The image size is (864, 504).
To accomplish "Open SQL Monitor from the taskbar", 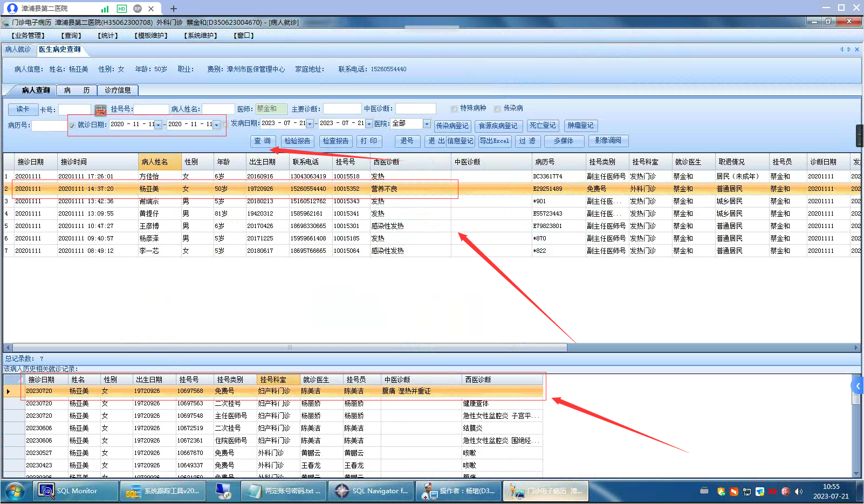I will click(x=76, y=491).
